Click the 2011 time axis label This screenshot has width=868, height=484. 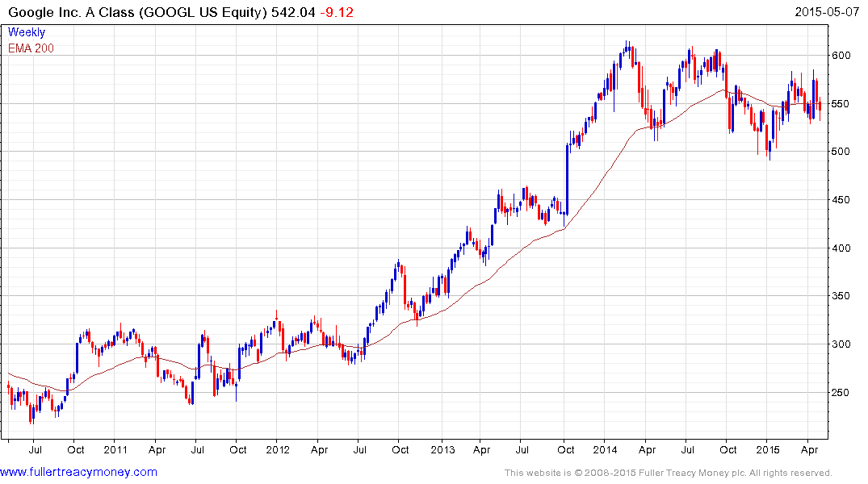click(115, 449)
